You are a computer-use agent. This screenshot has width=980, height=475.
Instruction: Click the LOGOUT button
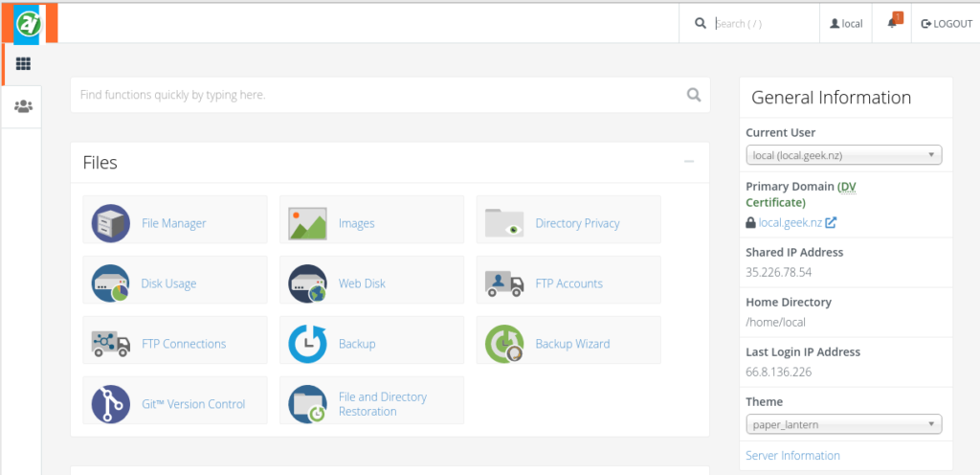[947, 23]
